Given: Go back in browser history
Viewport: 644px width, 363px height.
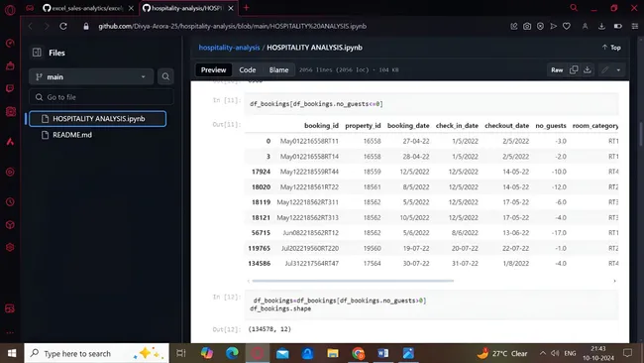Looking at the screenshot, I should tap(31, 26).
